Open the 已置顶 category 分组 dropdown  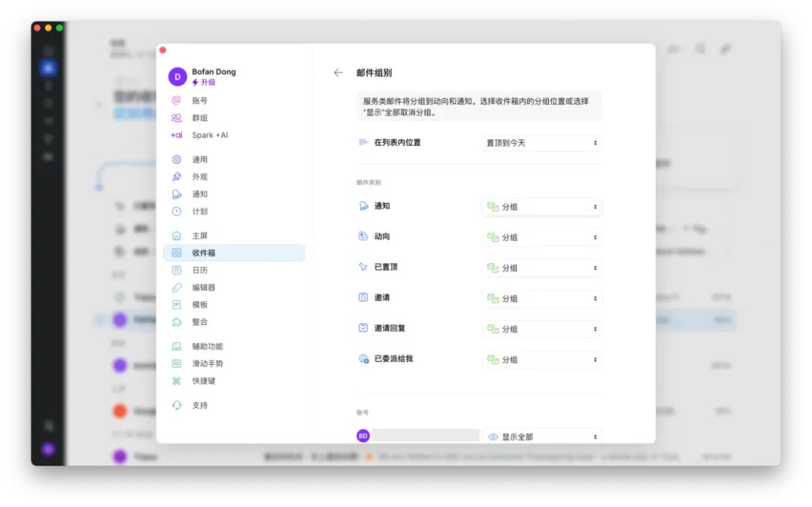pyautogui.click(x=542, y=268)
